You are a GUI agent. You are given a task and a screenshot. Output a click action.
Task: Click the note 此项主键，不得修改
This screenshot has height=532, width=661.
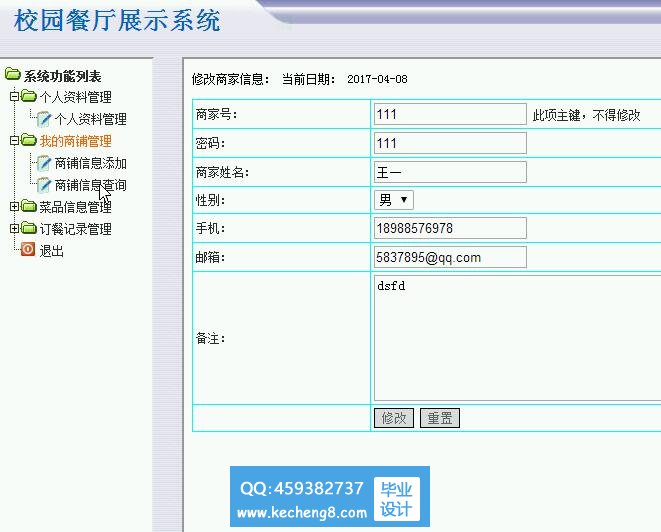(x=586, y=115)
